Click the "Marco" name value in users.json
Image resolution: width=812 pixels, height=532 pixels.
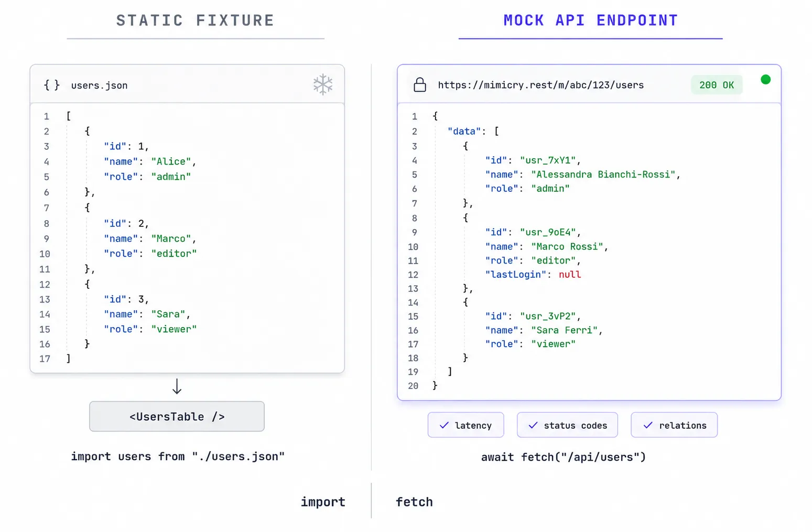tap(171, 238)
